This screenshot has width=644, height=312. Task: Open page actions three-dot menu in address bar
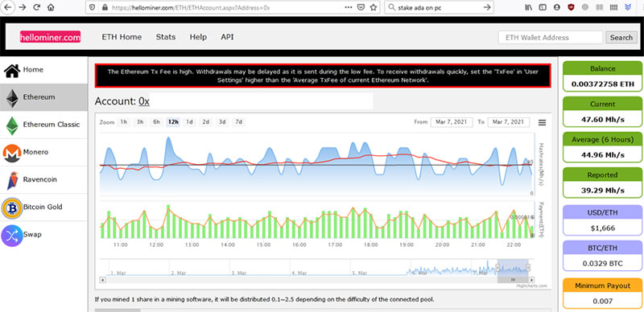(x=348, y=7)
